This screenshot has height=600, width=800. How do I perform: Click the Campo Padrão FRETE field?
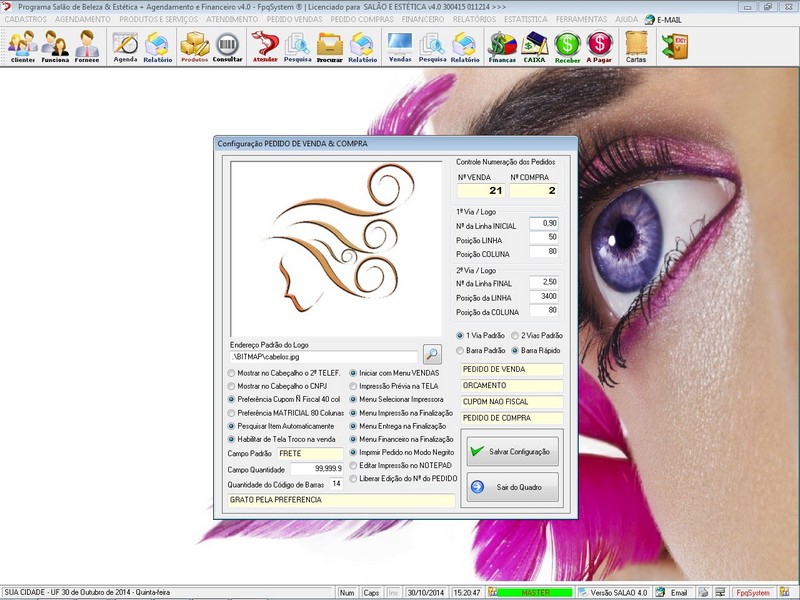[310, 453]
